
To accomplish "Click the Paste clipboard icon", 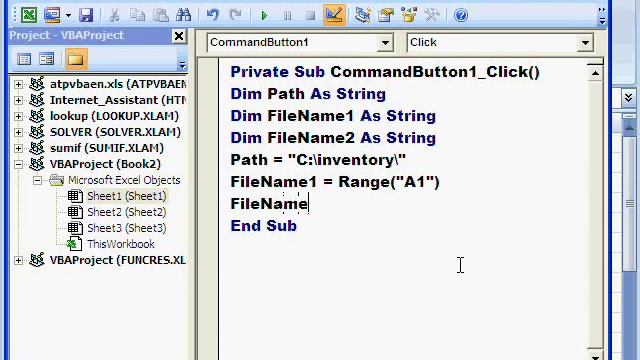I will [x=160, y=15].
